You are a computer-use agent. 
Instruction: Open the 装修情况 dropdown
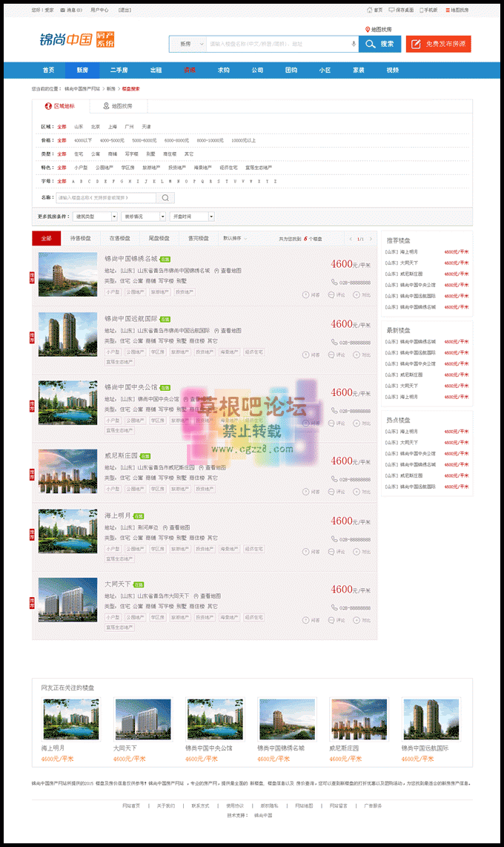[x=144, y=217]
